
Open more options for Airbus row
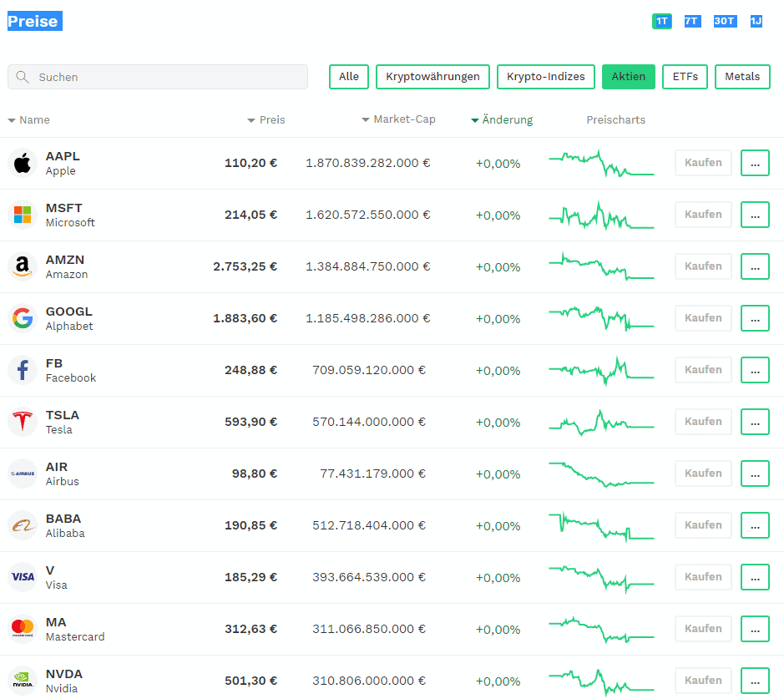[755, 474]
